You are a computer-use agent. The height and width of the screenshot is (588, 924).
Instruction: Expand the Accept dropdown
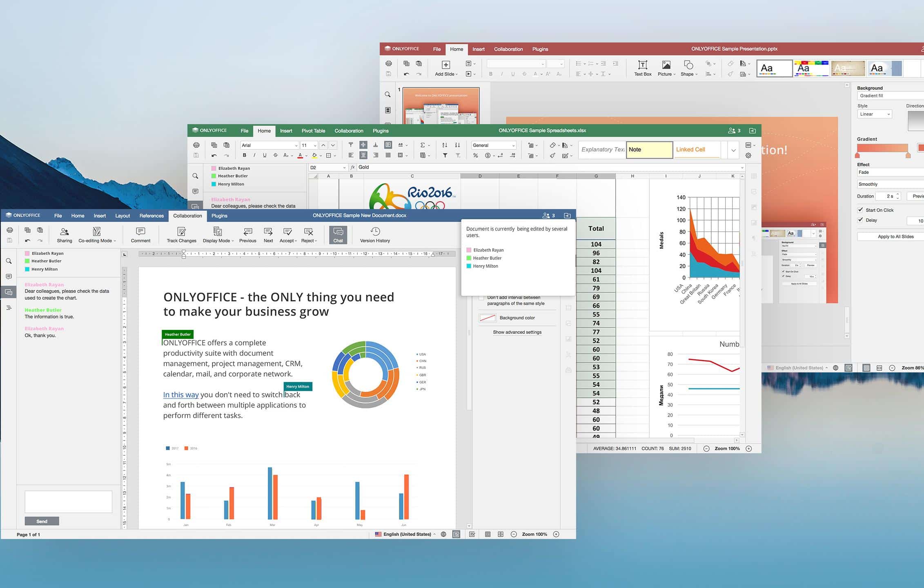pyautogui.click(x=288, y=235)
